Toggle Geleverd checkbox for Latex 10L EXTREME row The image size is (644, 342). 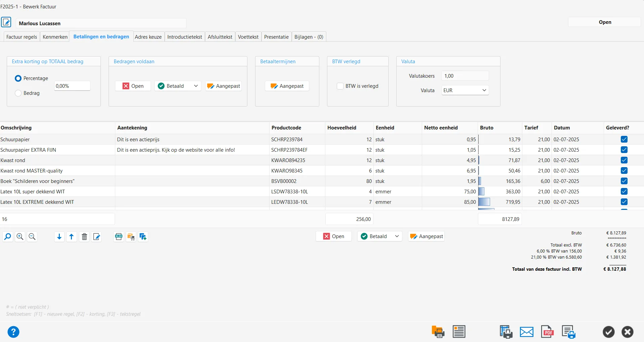tap(624, 202)
